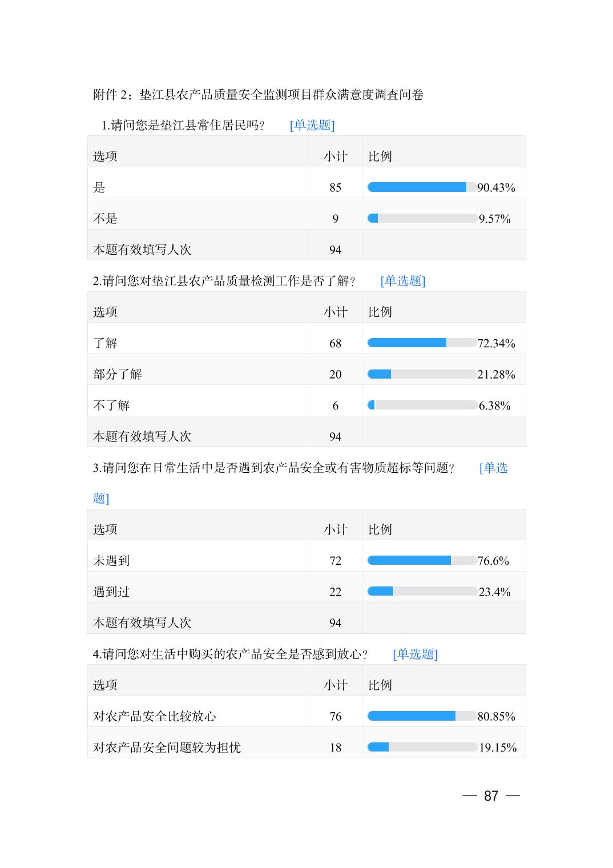Click the count 85 for option 是
Image resolution: width=613 pixels, height=868 pixels.
coord(335,188)
